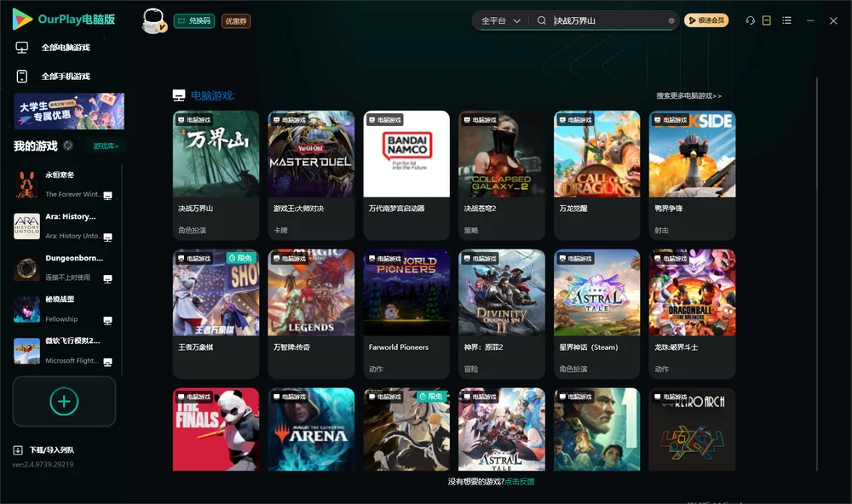Open the Magic Arena game card
Image resolution: width=852 pixels, height=504 pixels.
[311, 429]
